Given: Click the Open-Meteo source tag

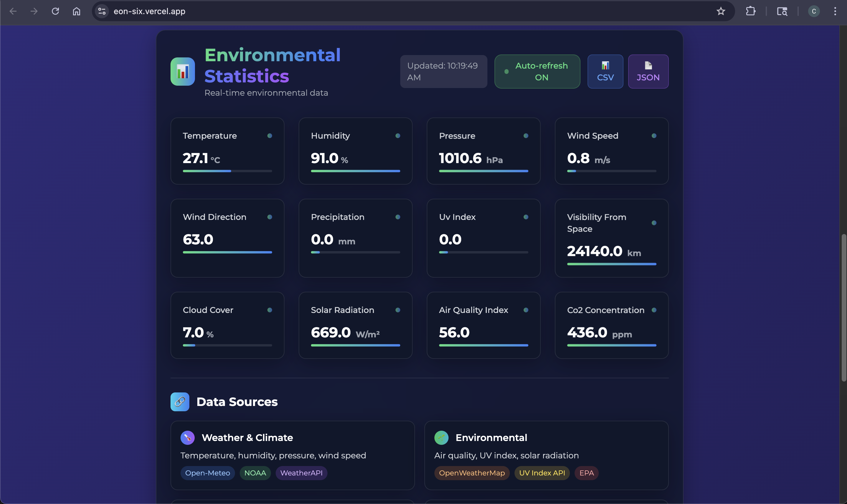Looking at the screenshot, I should 207,473.
